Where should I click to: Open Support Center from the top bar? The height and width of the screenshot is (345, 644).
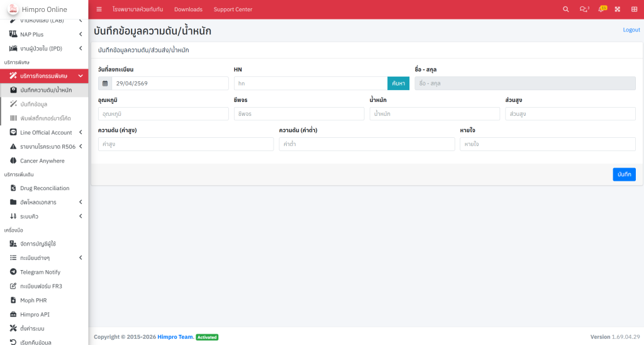(x=233, y=9)
